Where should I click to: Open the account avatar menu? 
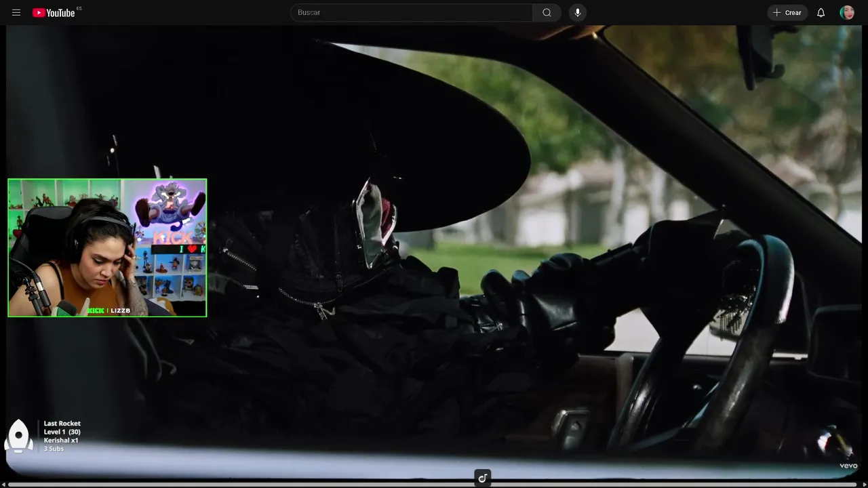(847, 13)
